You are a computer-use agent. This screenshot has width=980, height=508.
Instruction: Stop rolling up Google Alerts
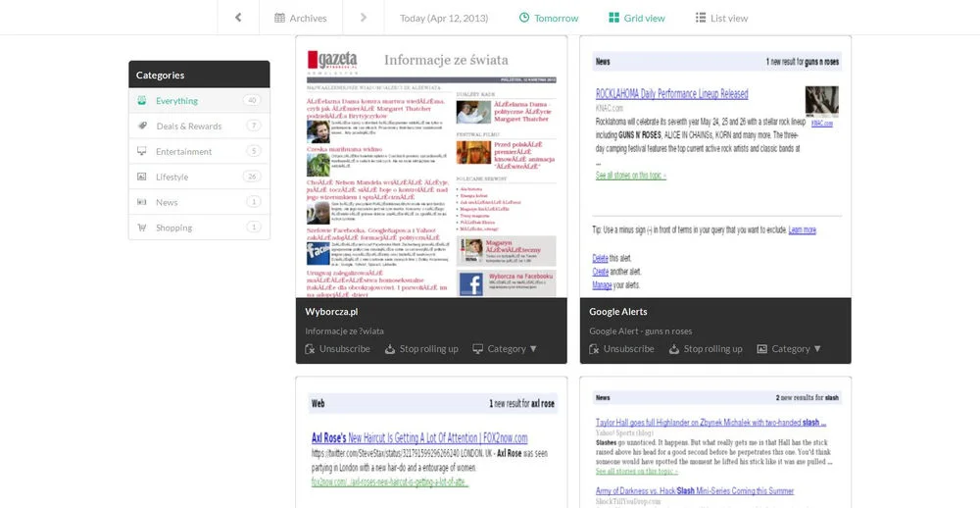coord(706,349)
